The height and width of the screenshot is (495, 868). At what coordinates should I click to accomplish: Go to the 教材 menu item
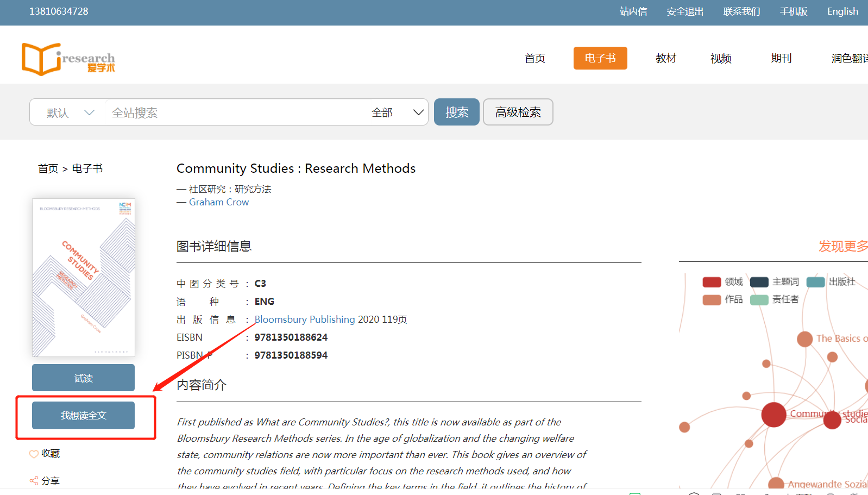(x=665, y=58)
